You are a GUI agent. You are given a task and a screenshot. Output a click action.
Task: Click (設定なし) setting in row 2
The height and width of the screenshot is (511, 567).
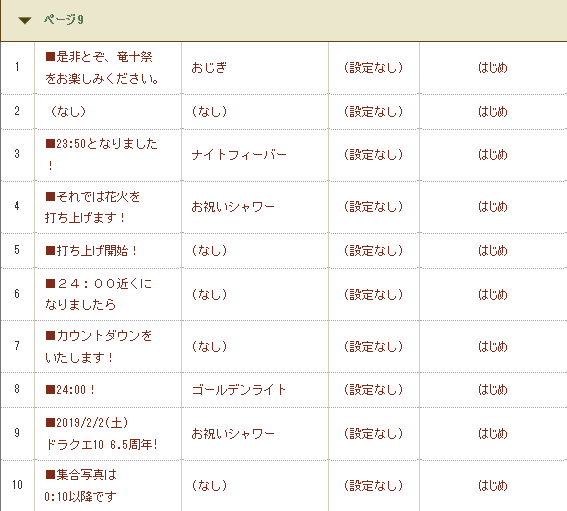point(374,111)
